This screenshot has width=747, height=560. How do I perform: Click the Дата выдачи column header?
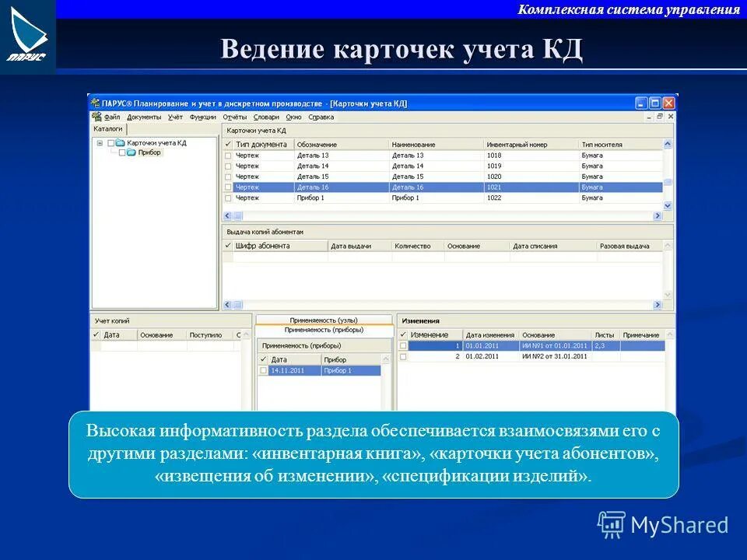coord(359,247)
